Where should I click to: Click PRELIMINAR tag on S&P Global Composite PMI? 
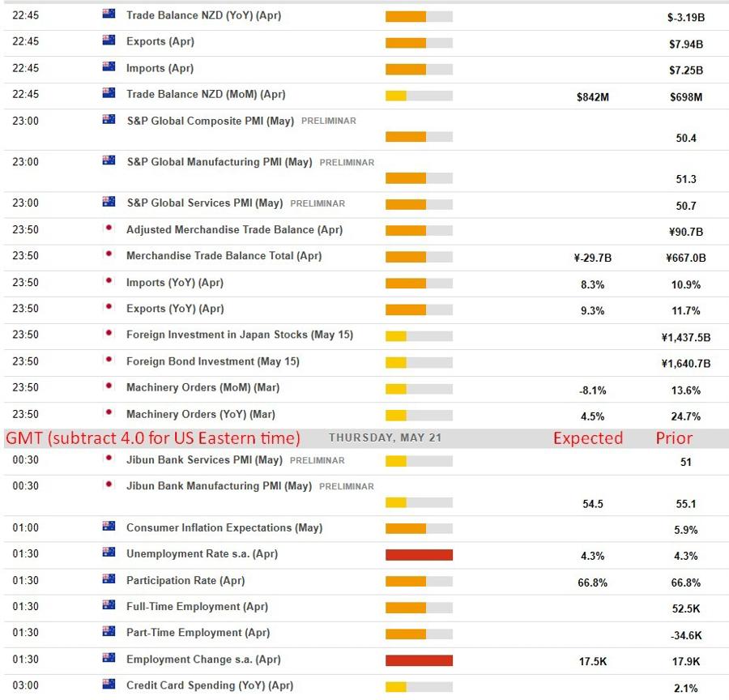(x=328, y=121)
